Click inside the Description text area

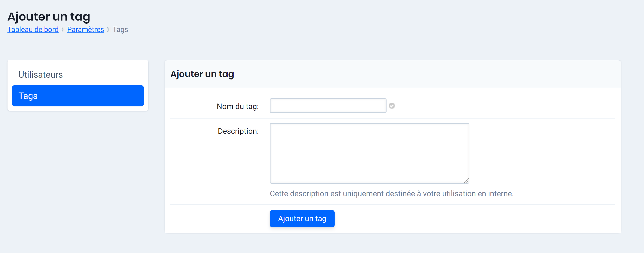[x=369, y=153]
